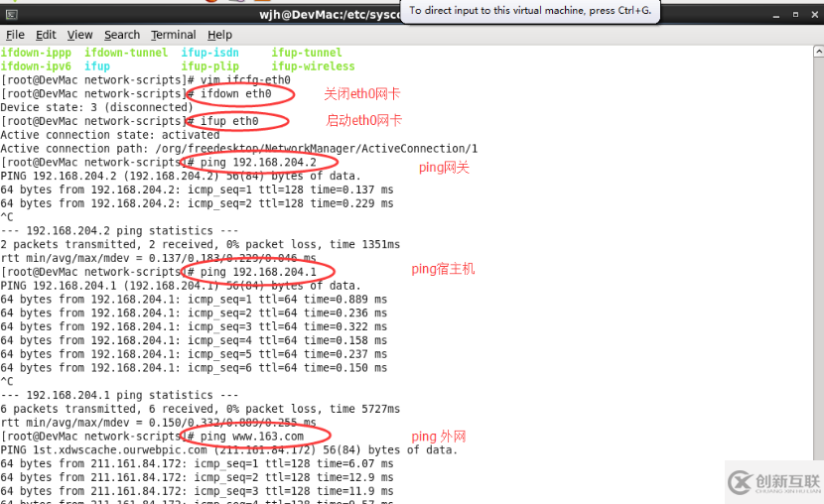
Task: Open the Search menu
Action: 122,35
